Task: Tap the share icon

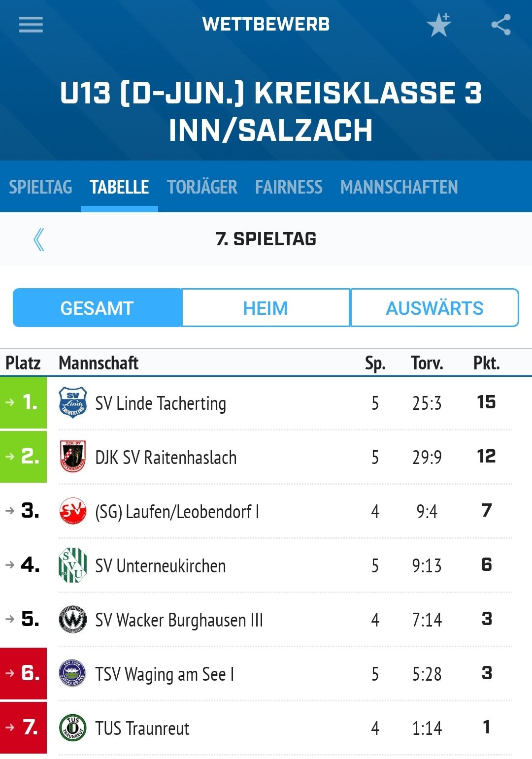Action: click(x=501, y=25)
